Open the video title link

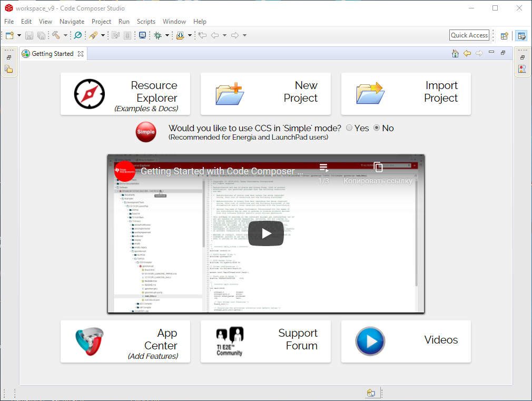(222, 171)
